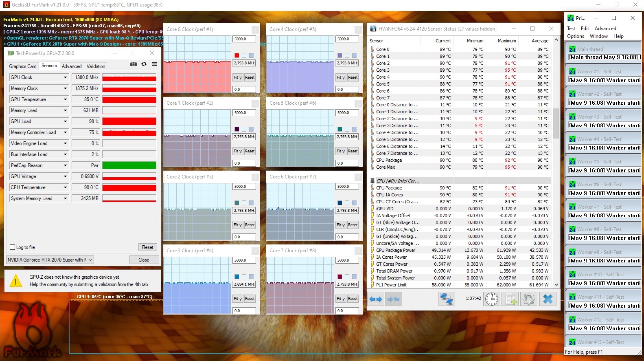This screenshot has height=361, width=644.
Task: Open the Edit menu in Prime95
Action: [x=585, y=29]
